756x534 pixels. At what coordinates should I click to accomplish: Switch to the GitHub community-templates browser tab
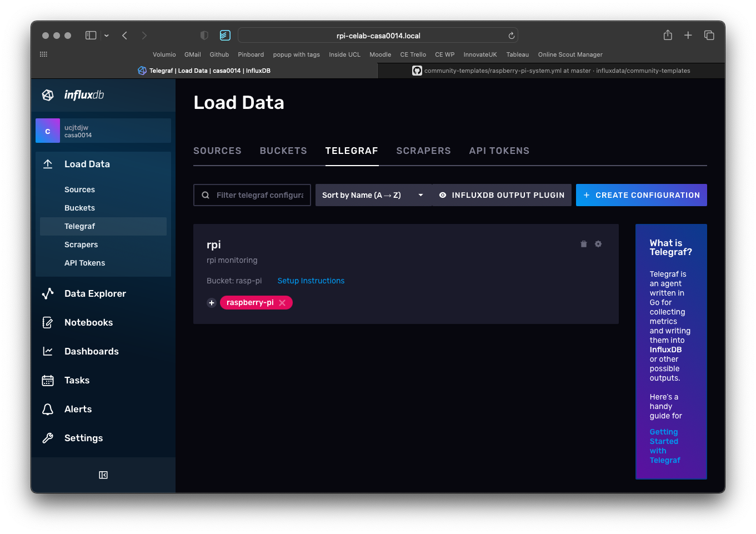pos(551,71)
